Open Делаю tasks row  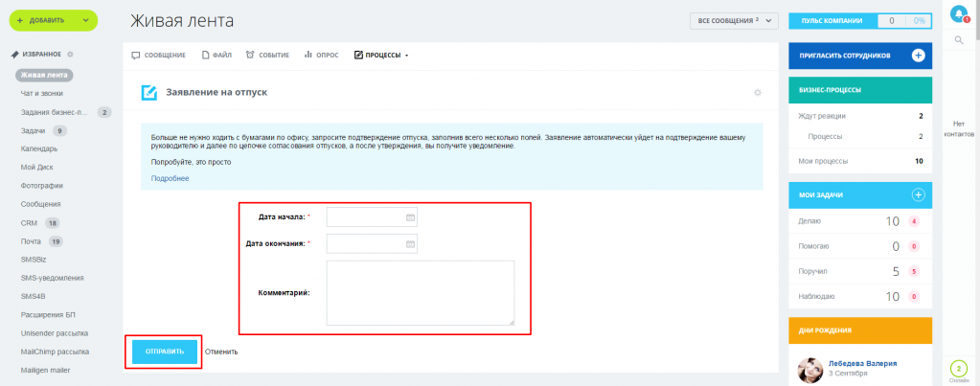pyautogui.click(x=860, y=221)
